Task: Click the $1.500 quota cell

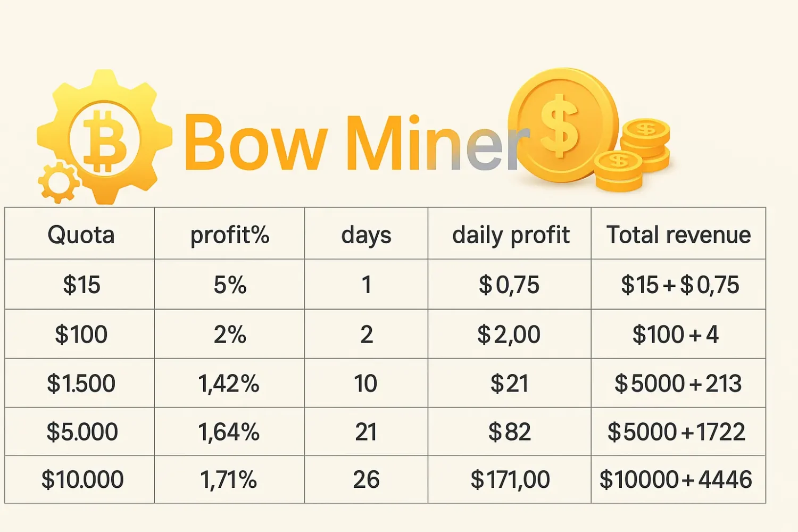Action: coord(81,384)
